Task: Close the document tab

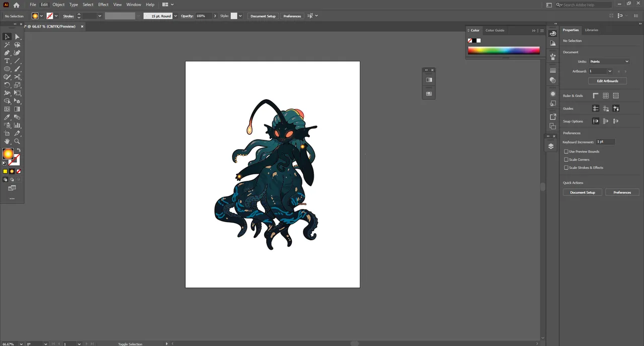Action: (x=82, y=27)
